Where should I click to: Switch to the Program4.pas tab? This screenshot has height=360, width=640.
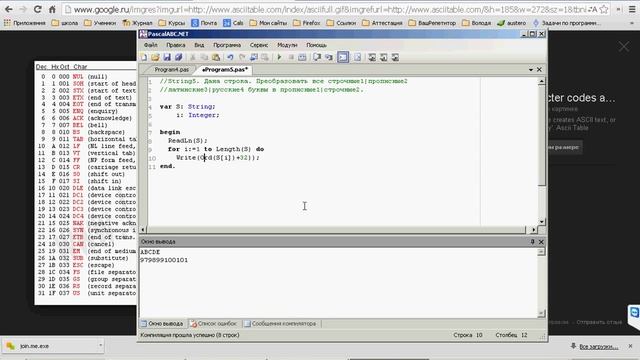[x=171, y=70]
